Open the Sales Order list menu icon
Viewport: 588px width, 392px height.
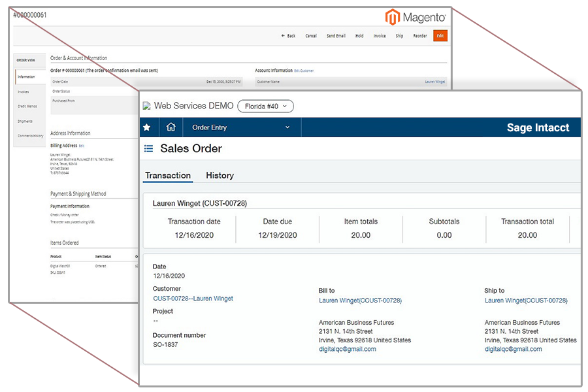(x=148, y=149)
